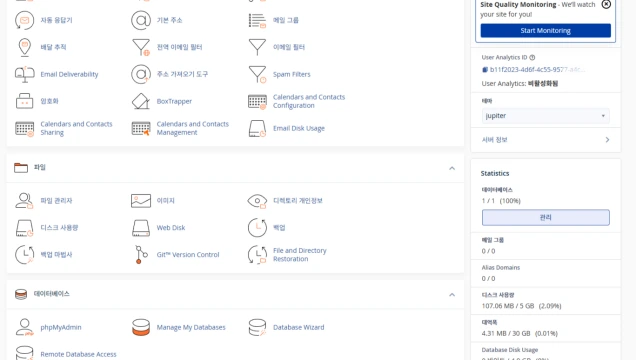Open the Email Deliverability mailbox icon

pos(24,74)
